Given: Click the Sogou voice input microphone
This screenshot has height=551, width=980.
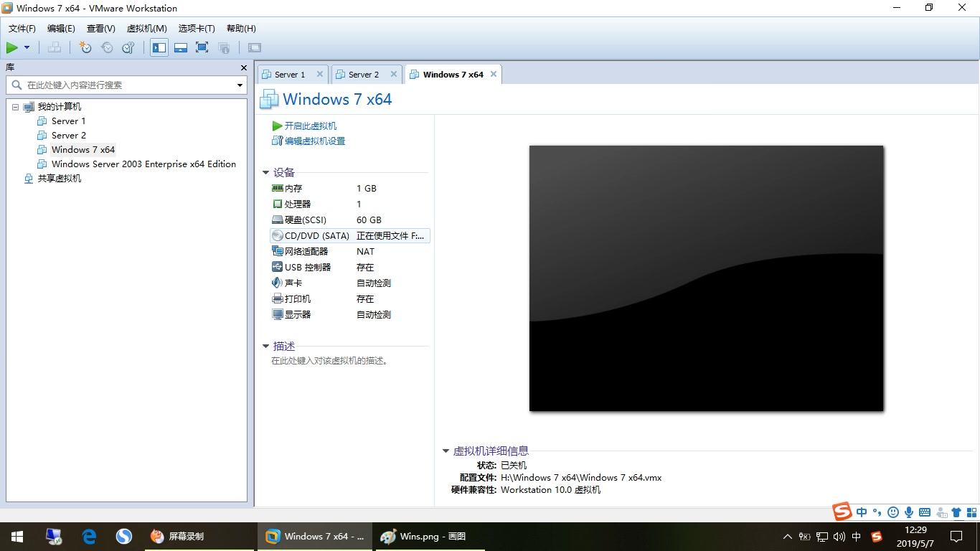Looking at the screenshot, I should (909, 512).
